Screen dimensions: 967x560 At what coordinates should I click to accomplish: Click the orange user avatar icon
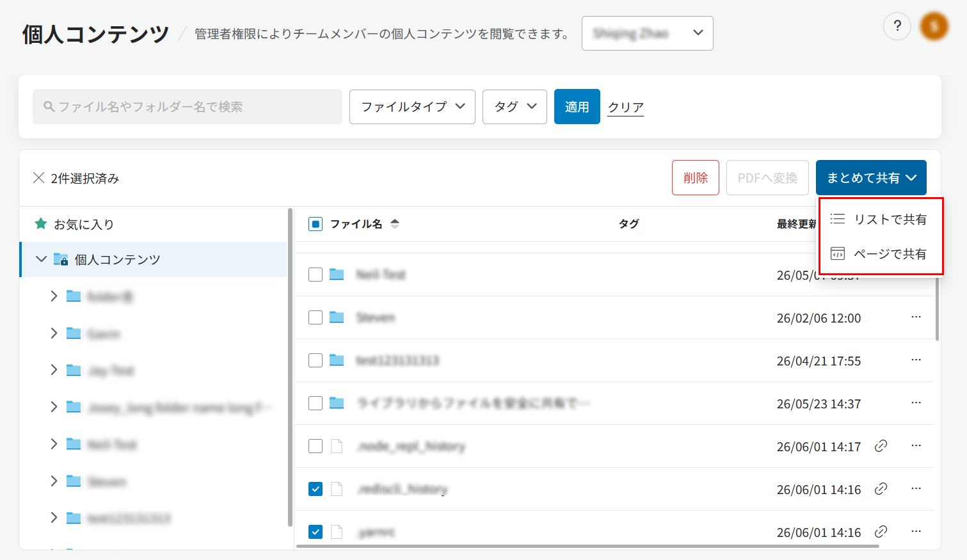pyautogui.click(x=934, y=26)
